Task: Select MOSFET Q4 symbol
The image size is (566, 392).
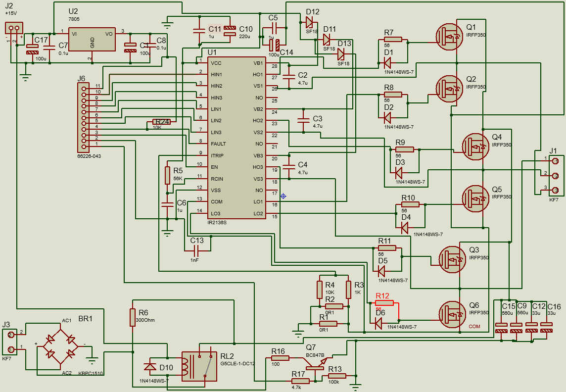Action: pos(476,147)
